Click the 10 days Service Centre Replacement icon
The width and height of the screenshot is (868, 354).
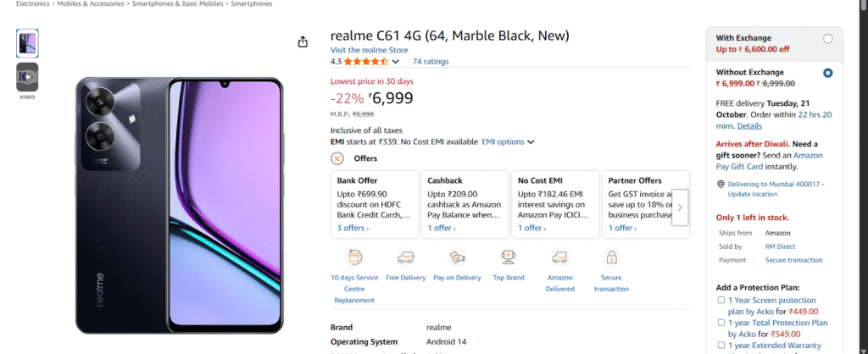353,257
